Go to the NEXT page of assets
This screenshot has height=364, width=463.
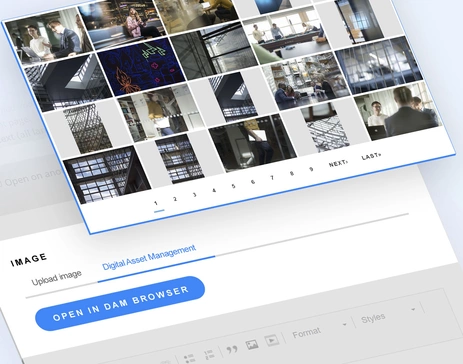tap(338, 164)
